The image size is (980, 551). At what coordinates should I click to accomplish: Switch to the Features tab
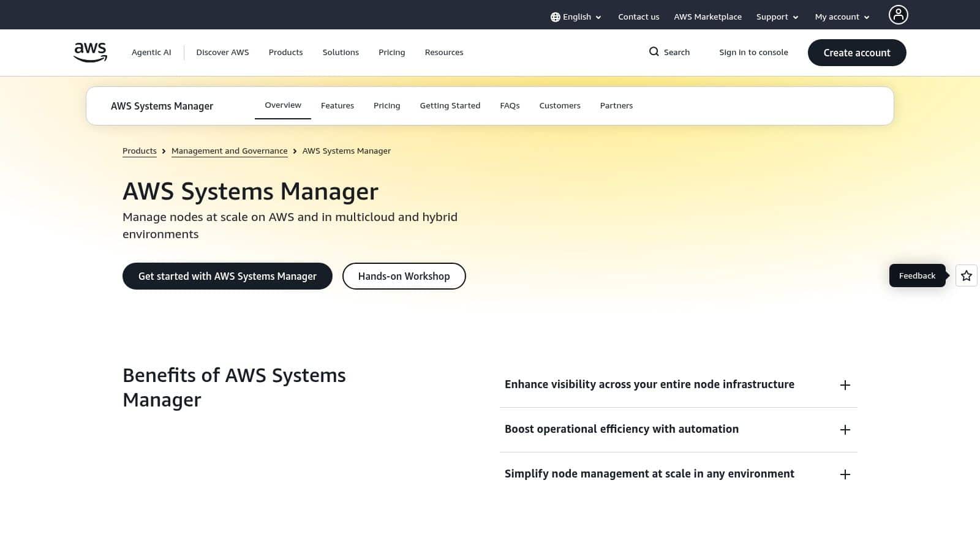[x=337, y=105]
